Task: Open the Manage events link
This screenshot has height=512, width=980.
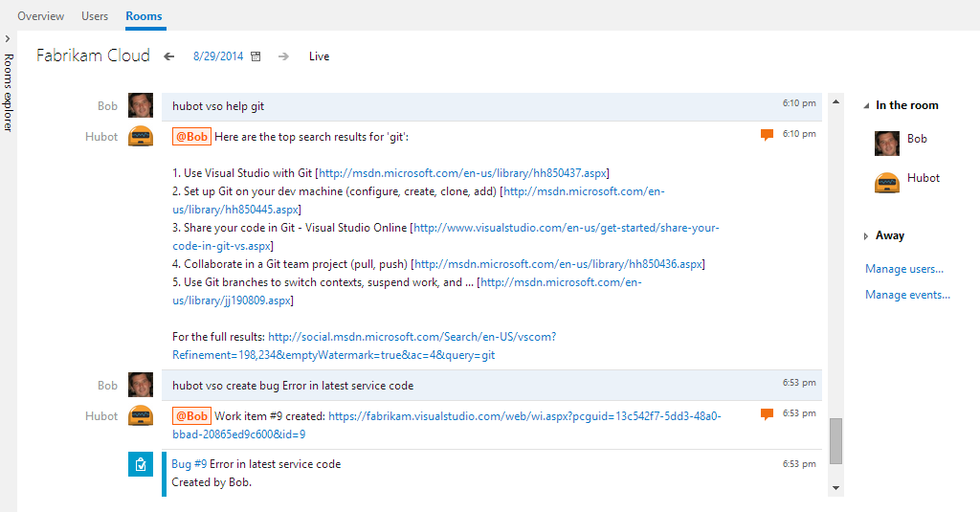Action: pos(907,295)
